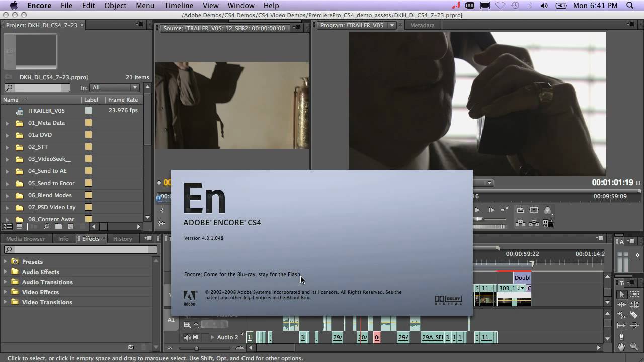Select the Pen tool in Tools panel
Image resolution: width=644 pixels, height=362 pixels.
click(x=622, y=336)
